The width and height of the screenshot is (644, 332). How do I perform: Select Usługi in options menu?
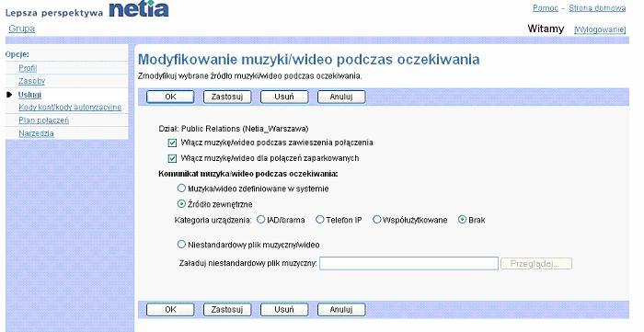click(x=29, y=95)
